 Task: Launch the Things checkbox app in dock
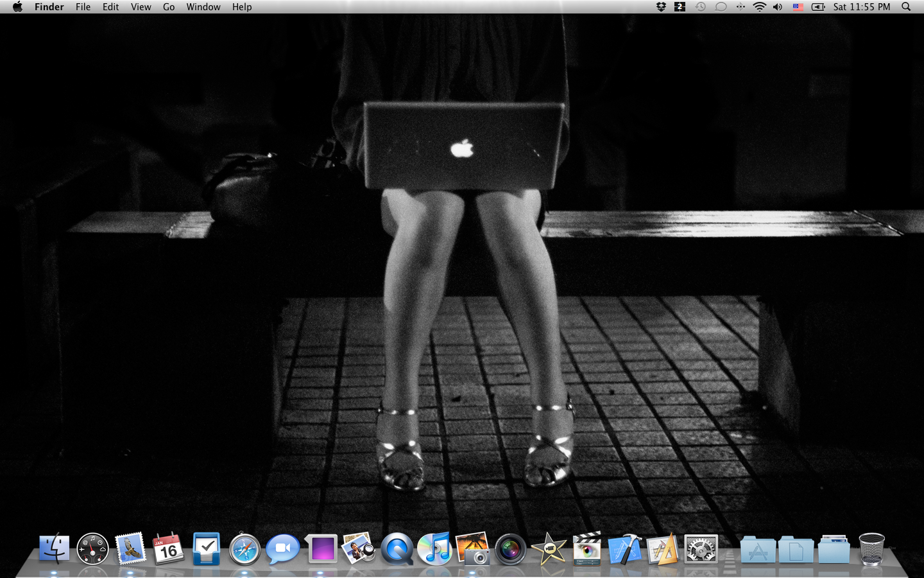click(207, 549)
